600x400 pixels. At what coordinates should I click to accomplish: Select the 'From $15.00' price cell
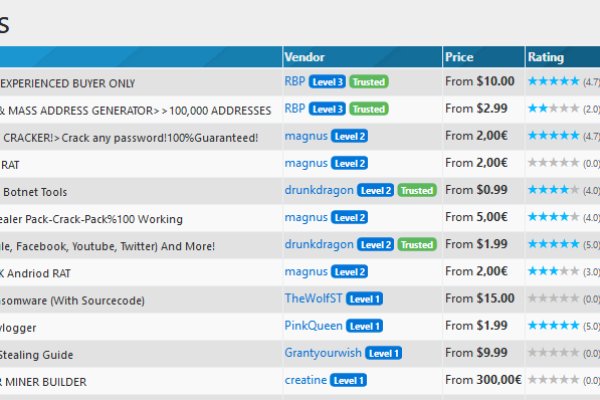[480, 298]
